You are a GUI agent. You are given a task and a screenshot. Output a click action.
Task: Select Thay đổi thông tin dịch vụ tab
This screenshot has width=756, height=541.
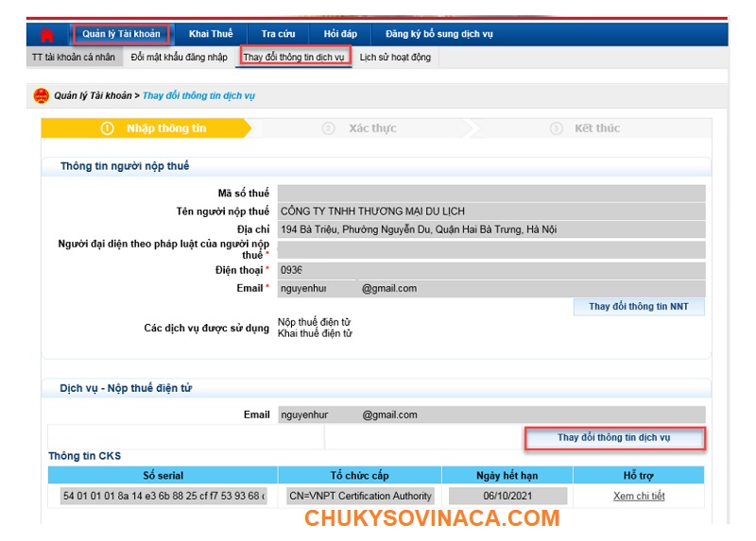[x=294, y=58]
